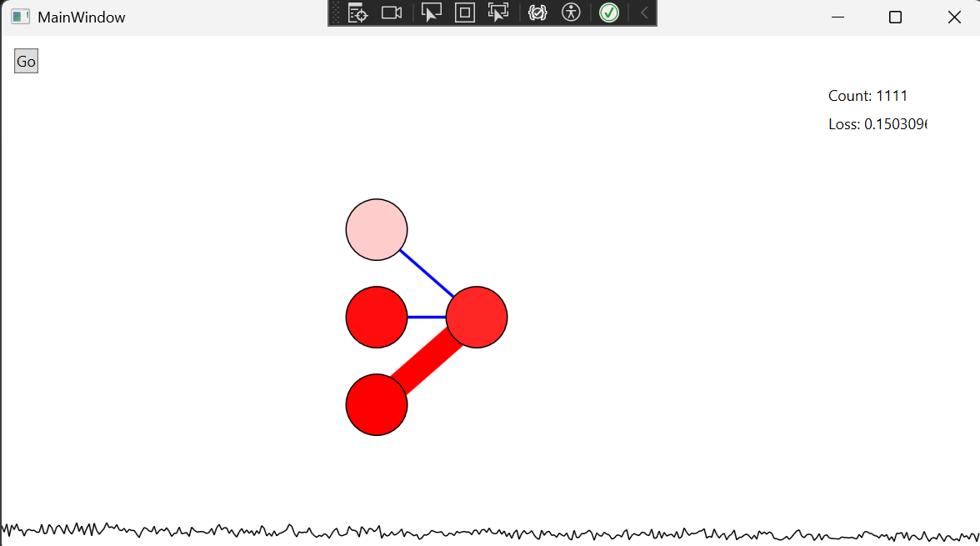Click the camera XAML Live Preview icon

pyautogui.click(x=392, y=13)
